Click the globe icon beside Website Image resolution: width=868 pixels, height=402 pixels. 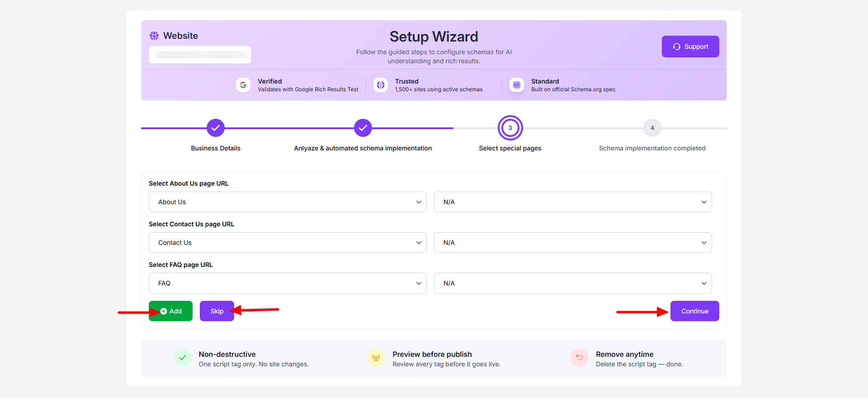pos(154,36)
